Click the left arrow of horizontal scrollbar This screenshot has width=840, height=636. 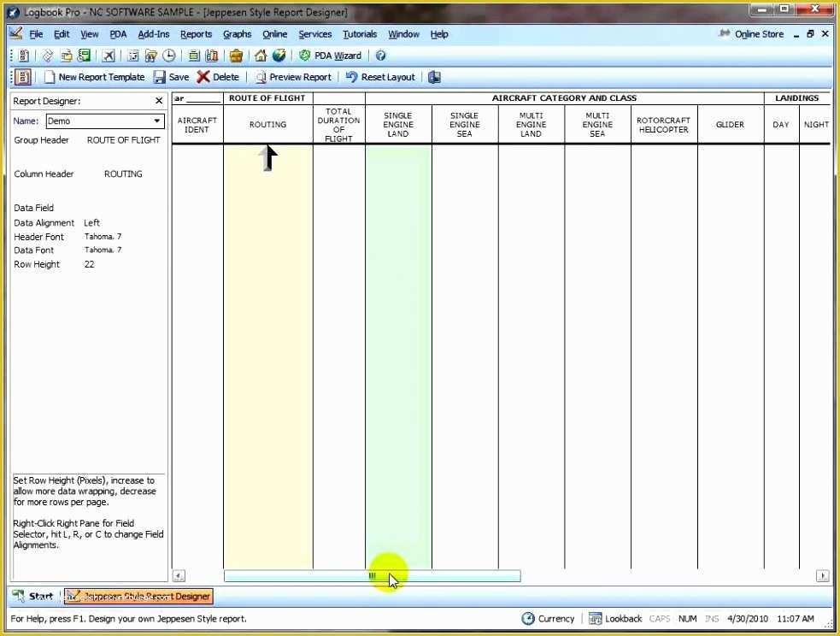(179, 576)
